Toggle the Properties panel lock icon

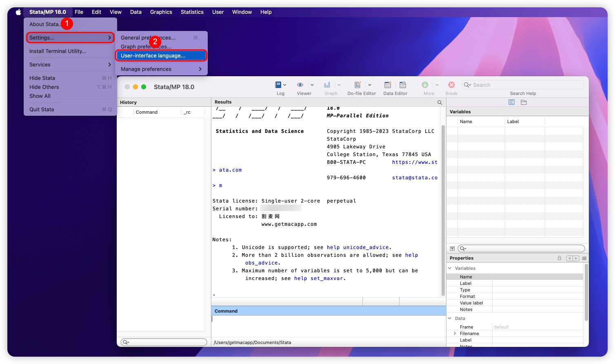pyautogui.click(x=559, y=258)
